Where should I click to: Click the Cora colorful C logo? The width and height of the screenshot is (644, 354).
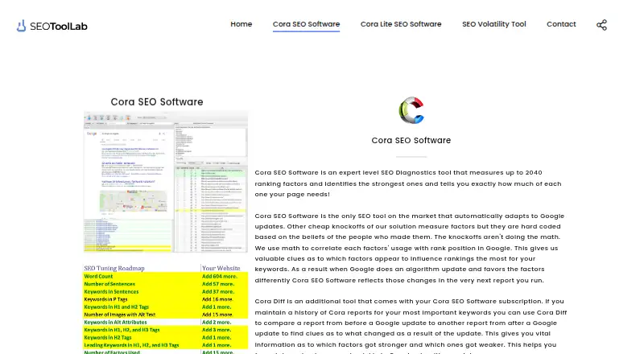[411, 110]
